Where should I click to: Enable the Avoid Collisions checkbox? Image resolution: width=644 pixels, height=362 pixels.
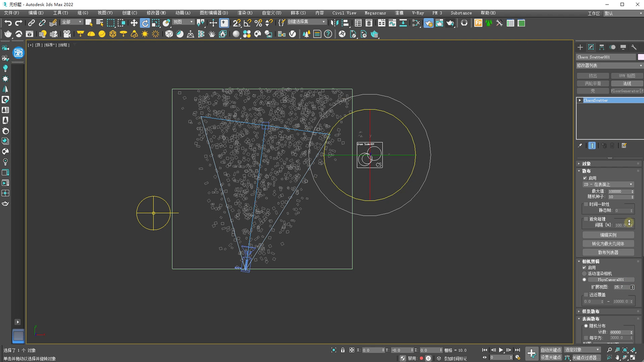click(x=586, y=219)
